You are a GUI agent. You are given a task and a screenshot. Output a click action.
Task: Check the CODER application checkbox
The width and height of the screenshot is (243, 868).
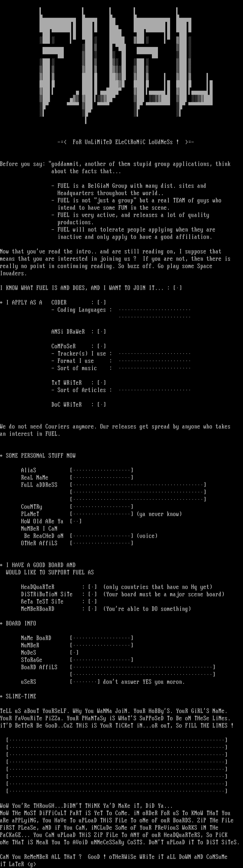click(x=102, y=302)
